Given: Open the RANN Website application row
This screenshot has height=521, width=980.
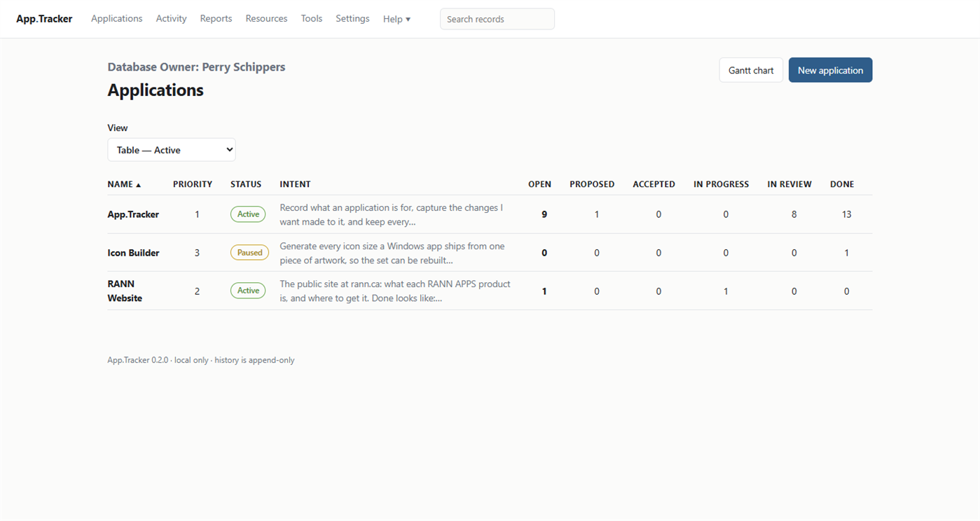Looking at the screenshot, I should [x=490, y=291].
